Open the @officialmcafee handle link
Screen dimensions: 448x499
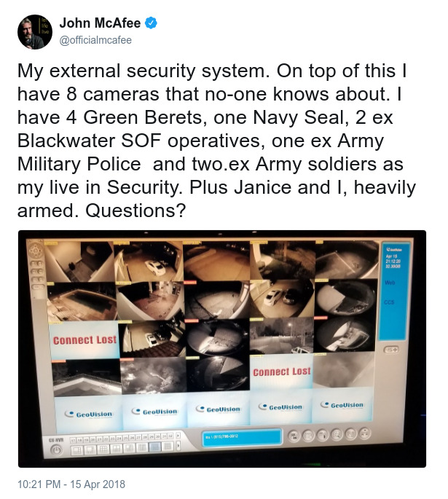95,40
